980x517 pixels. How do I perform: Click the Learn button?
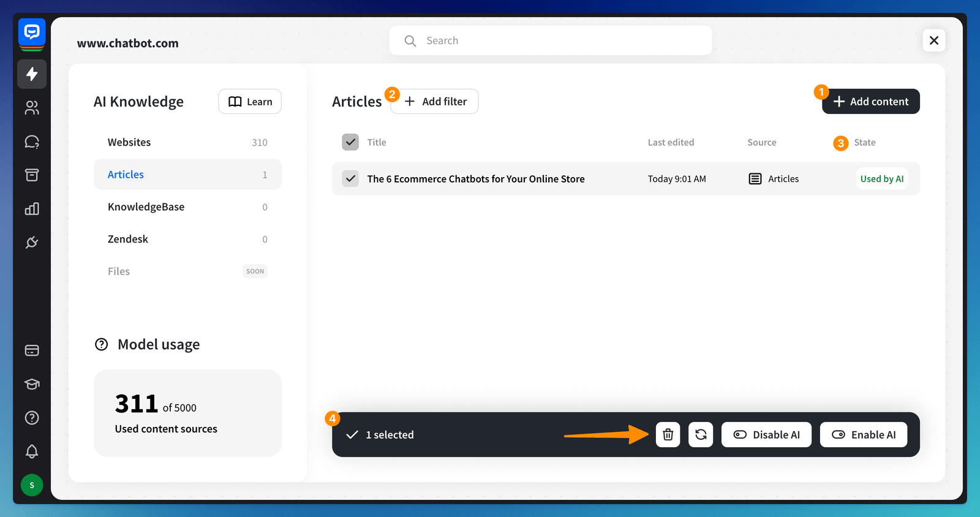(x=250, y=102)
